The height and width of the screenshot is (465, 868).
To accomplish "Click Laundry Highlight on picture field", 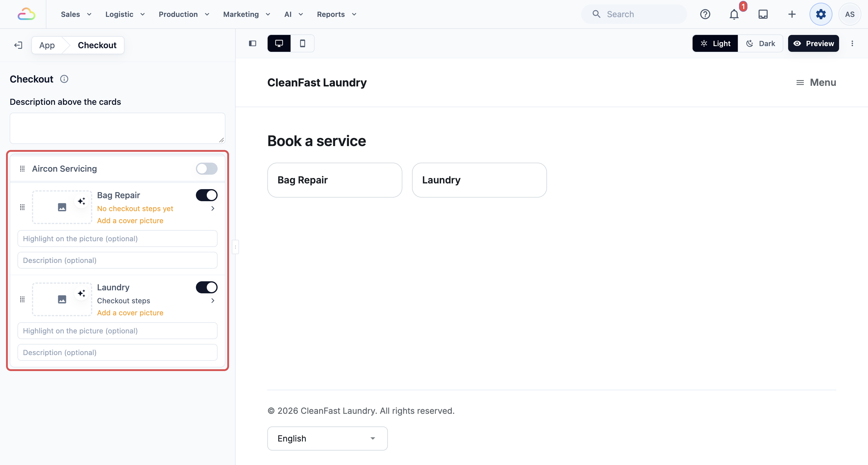I will pyautogui.click(x=117, y=331).
